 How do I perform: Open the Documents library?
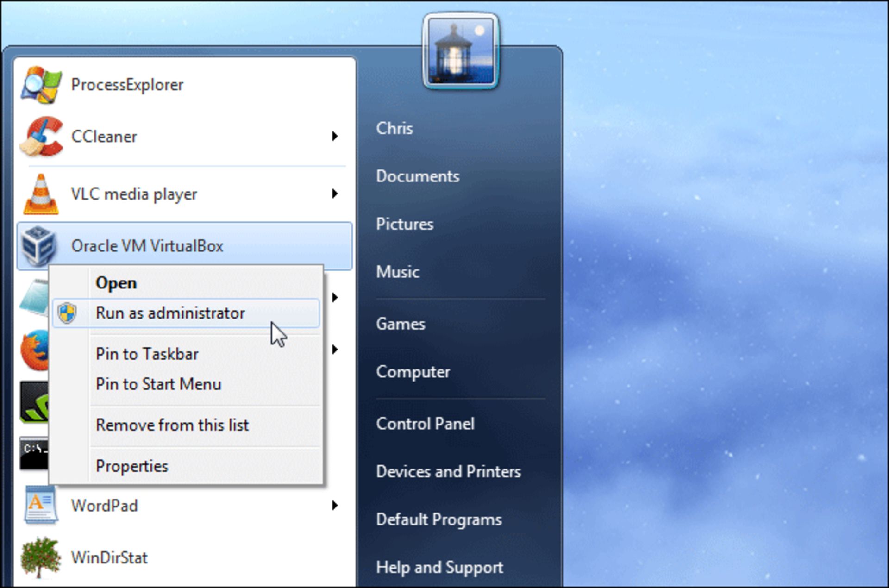coord(418,176)
